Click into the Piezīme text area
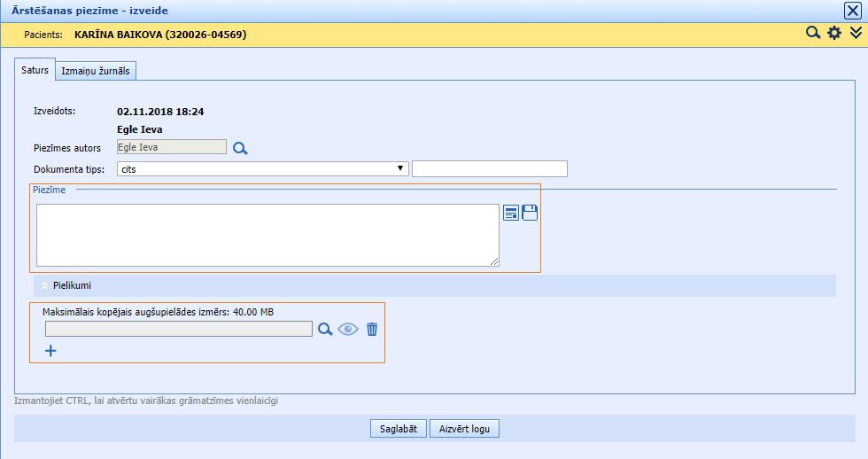868x459 pixels. 267,235
